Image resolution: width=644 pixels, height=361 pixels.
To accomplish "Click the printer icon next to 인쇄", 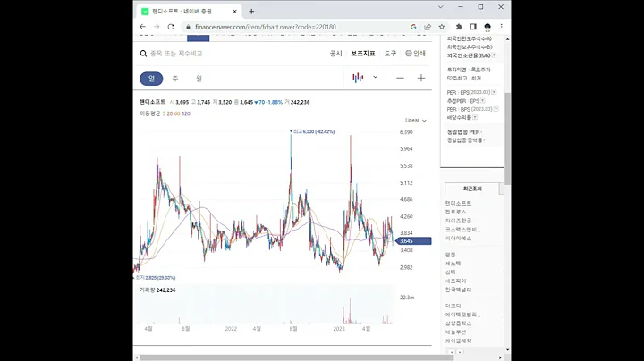I will pyautogui.click(x=408, y=54).
